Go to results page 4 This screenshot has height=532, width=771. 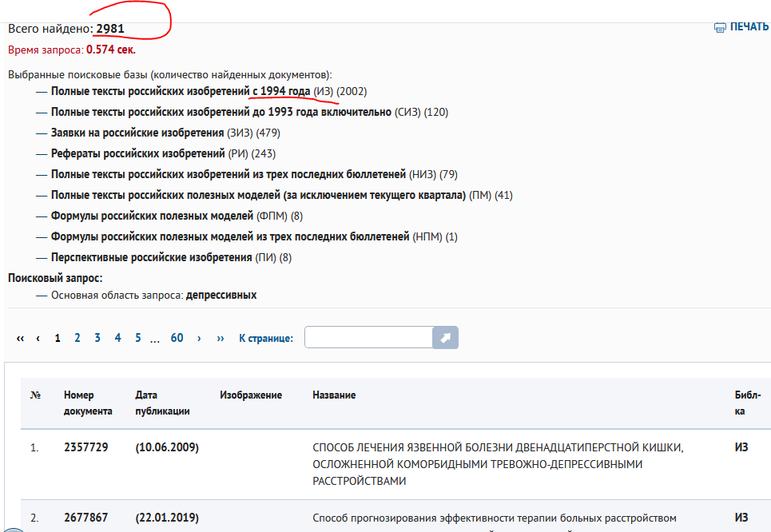coord(117,338)
